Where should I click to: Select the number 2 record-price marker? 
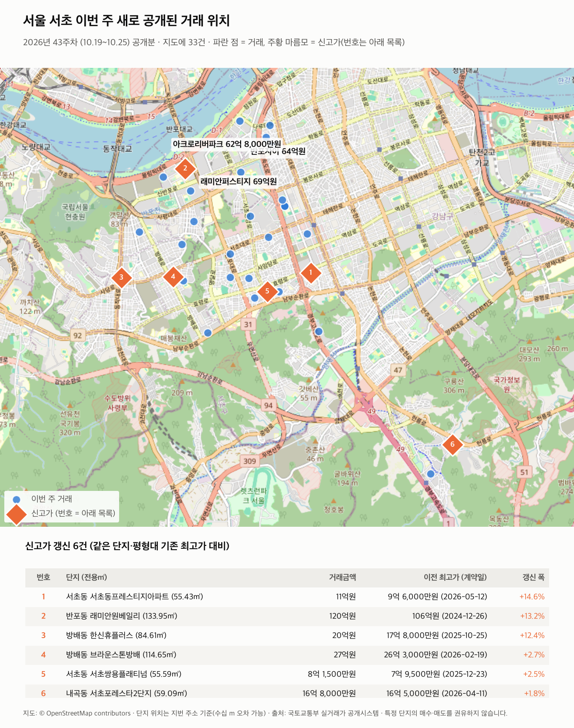coord(185,168)
